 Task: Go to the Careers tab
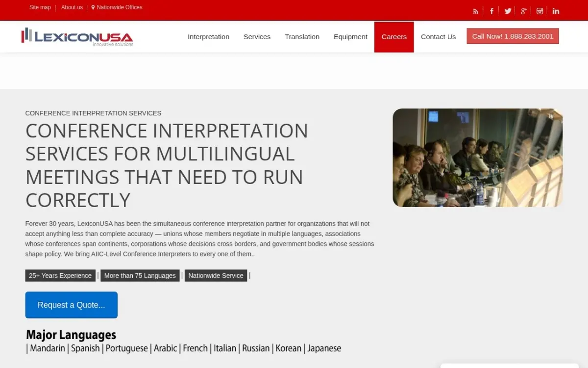click(394, 37)
